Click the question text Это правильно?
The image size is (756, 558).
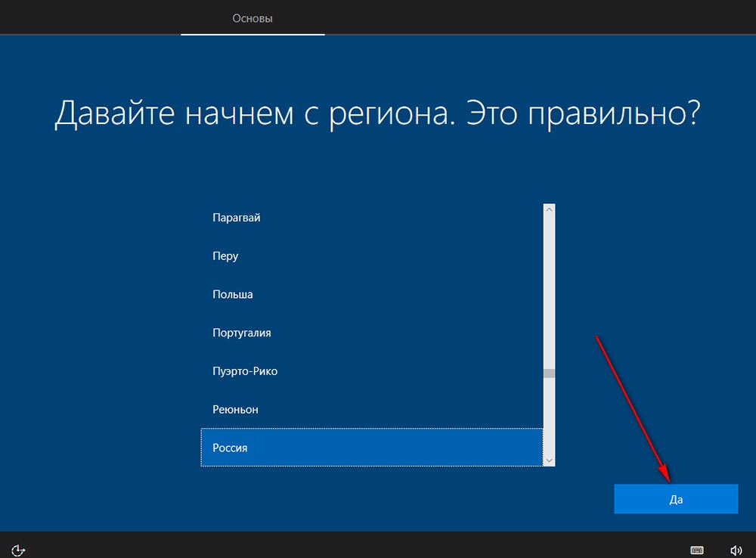pos(583,114)
